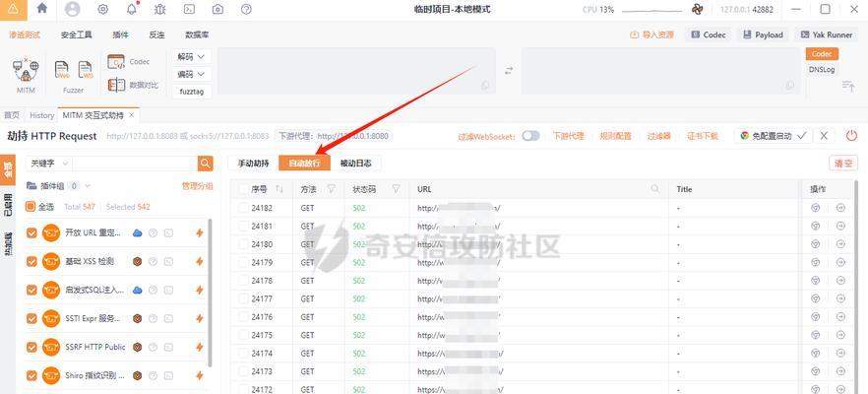The width and height of the screenshot is (868, 394).
Task: Switch to the 被动日志 tab
Action: (x=356, y=164)
